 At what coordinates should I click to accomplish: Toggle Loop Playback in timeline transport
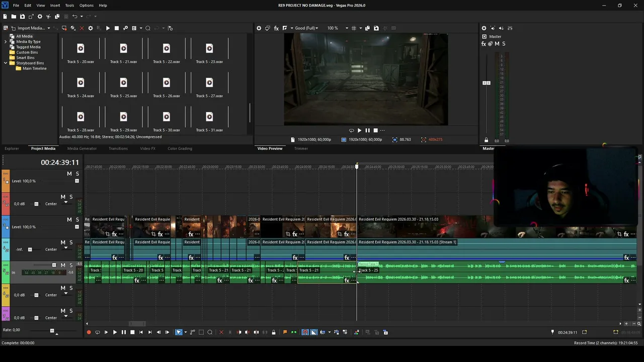[x=98, y=332]
